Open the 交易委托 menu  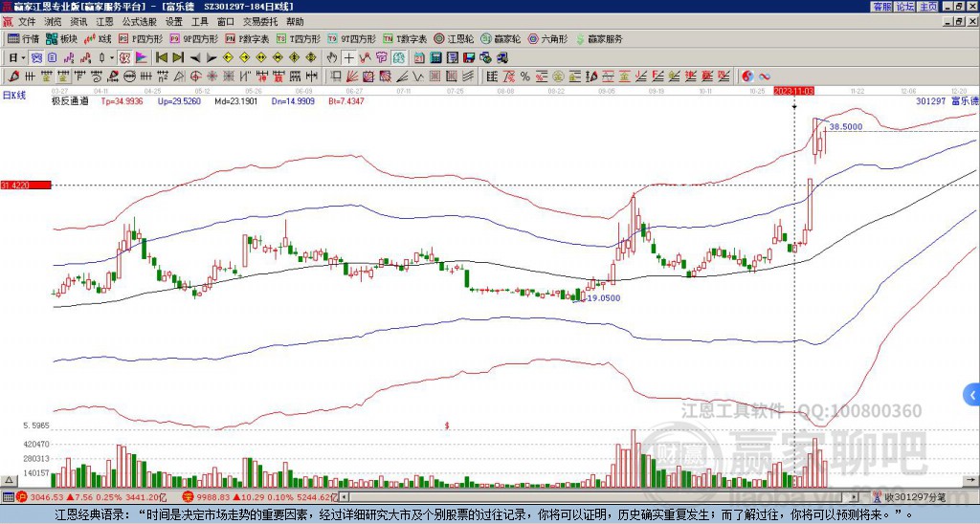coord(260,22)
